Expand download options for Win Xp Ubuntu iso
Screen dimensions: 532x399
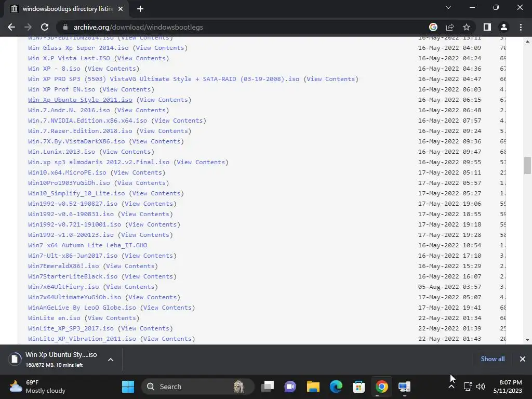tap(111, 360)
